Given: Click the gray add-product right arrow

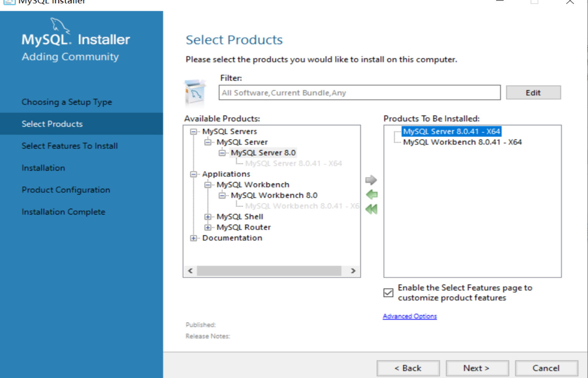Looking at the screenshot, I should coord(371,180).
